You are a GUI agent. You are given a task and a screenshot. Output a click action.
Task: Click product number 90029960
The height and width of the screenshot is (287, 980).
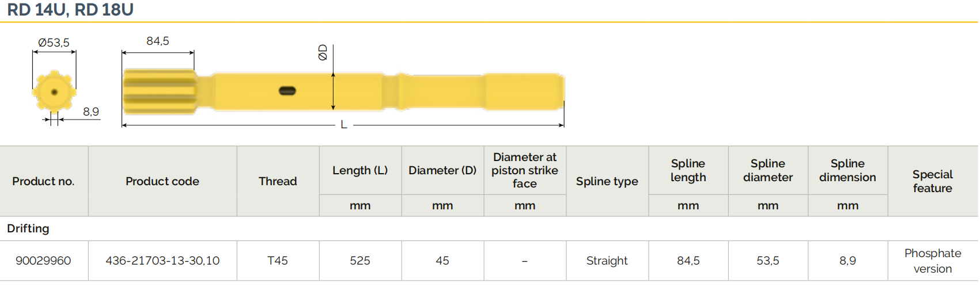(43, 261)
